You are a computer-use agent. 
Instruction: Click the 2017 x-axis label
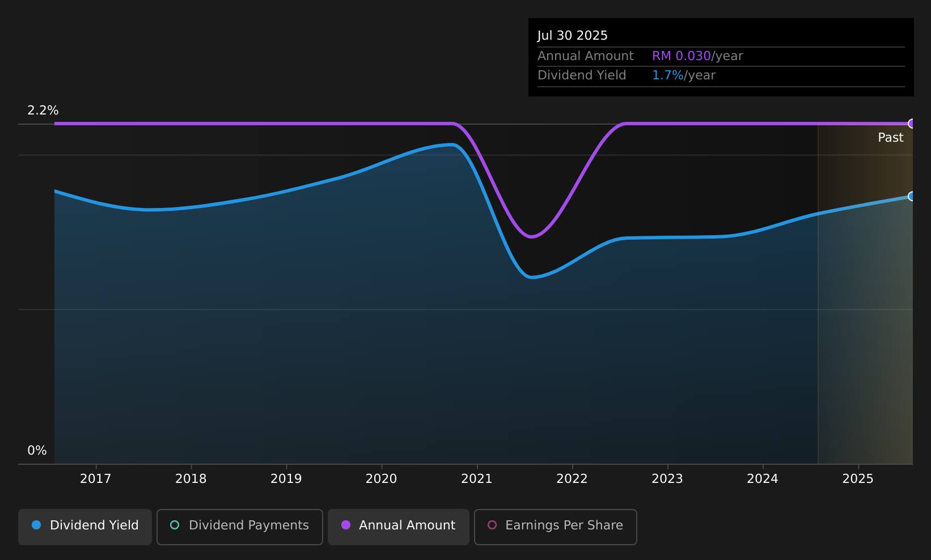(96, 479)
